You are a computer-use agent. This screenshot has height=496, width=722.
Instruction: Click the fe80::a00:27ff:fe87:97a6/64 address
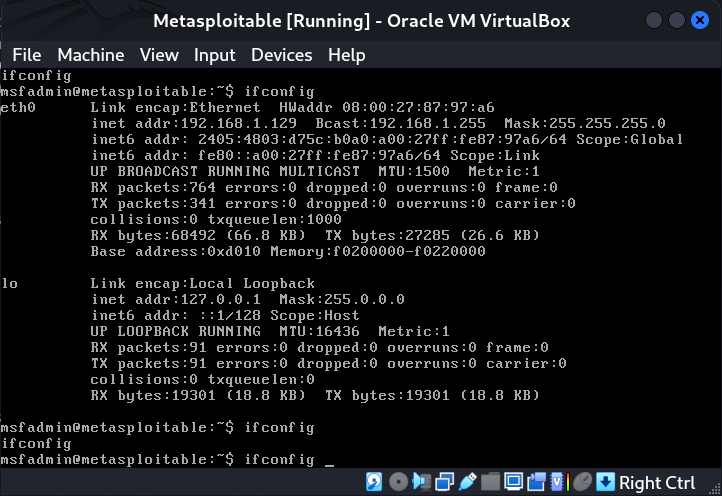[x=319, y=155]
